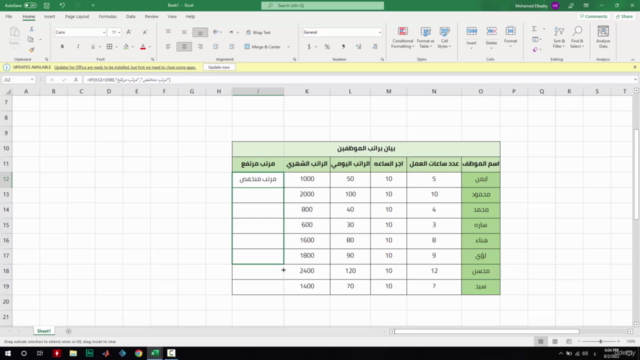The width and height of the screenshot is (640, 360).
Task: Apply Comma style
Action: tap(343, 47)
